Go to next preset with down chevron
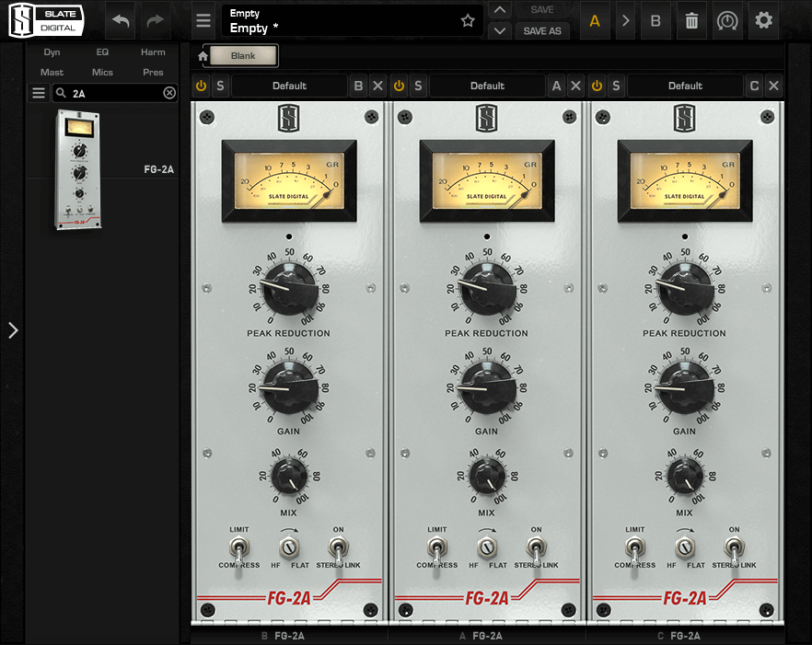The image size is (812, 645). [x=499, y=31]
